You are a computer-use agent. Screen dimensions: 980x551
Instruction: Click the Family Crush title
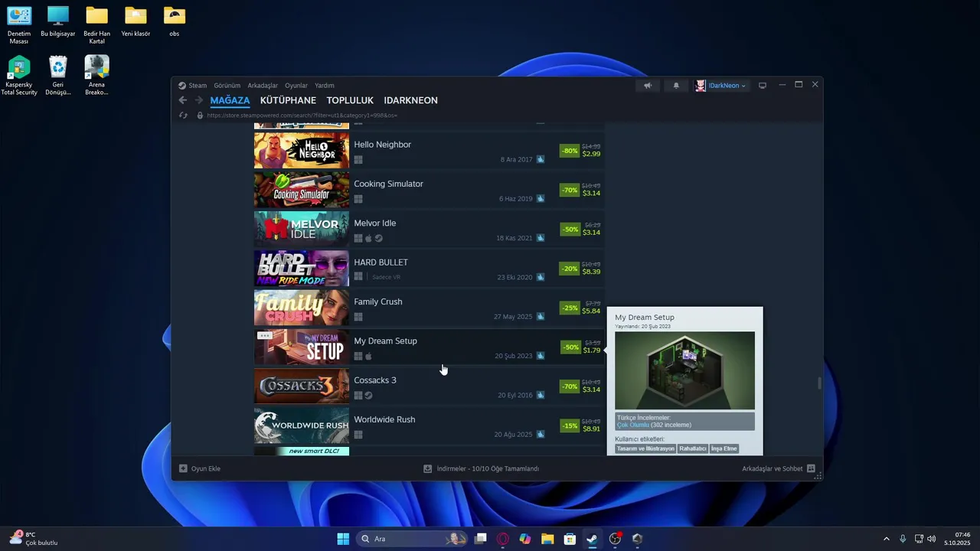[x=377, y=302]
